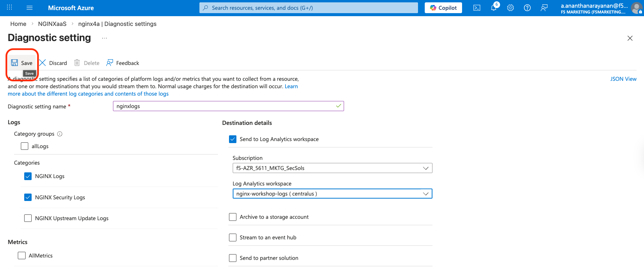Image resolution: width=644 pixels, height=272 pixels.
Task: Open the portal settings gear icon
Action: 510,8
